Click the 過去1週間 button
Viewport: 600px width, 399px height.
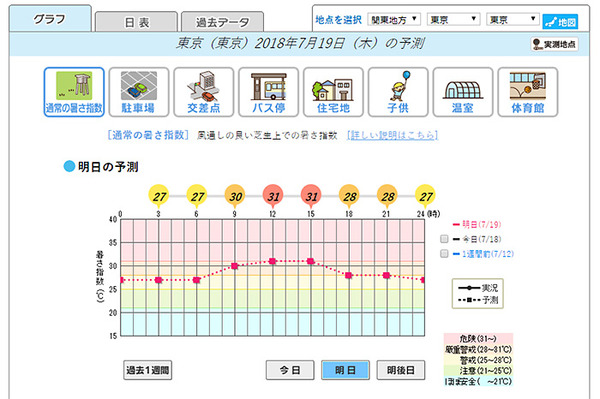click(148, 370)
